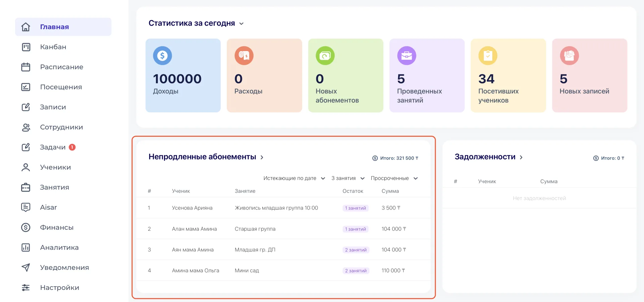Click the Сумма header in Задолженности table
The height and width of the screenshot is (302, 644).
(549, 181)
